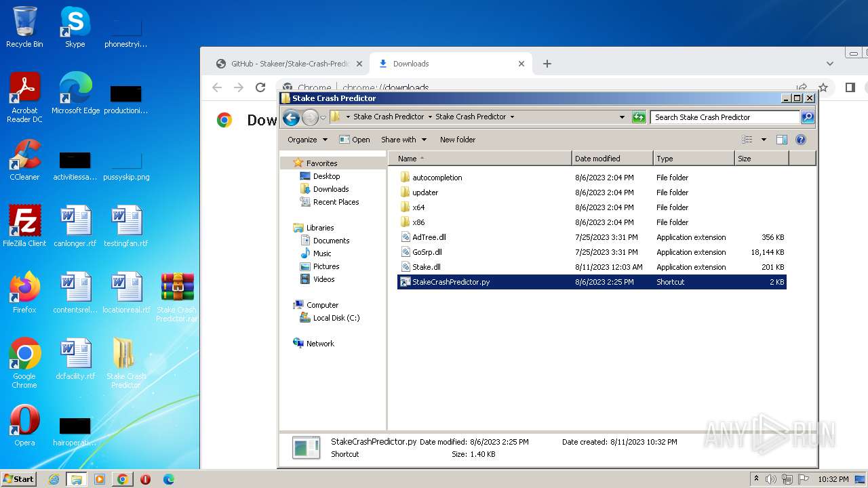Viewport: 868px width, 488px height.
Task: Open Pictures library
Action: tap(325, 266)
